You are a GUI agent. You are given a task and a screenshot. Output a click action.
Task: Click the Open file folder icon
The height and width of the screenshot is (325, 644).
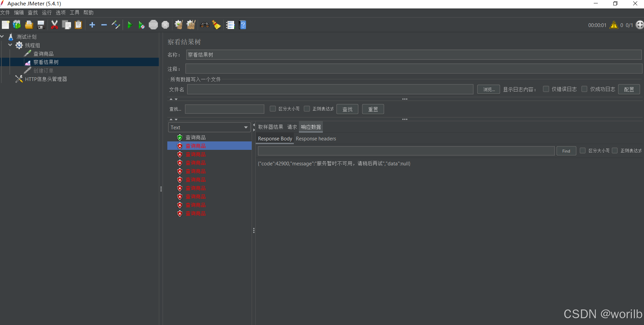29,25
